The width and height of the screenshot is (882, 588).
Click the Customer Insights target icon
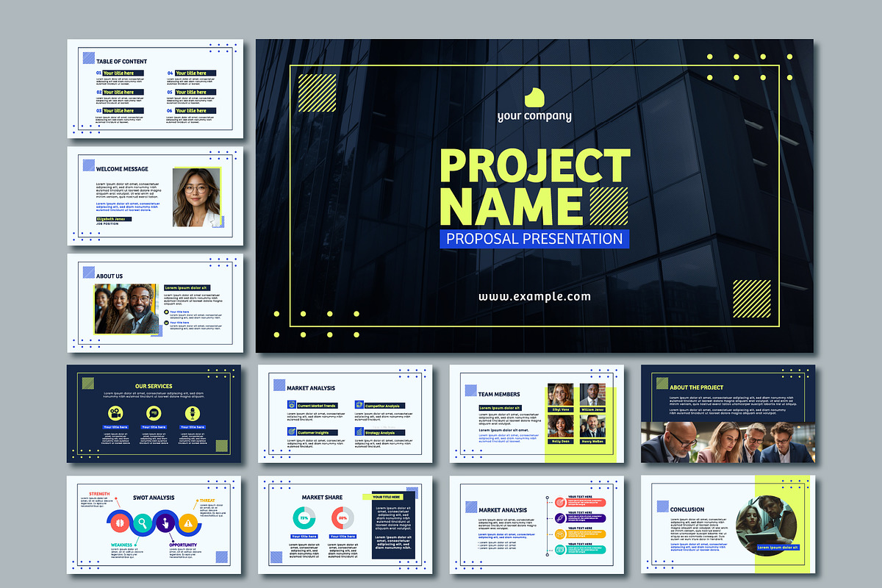coord(292,432)
